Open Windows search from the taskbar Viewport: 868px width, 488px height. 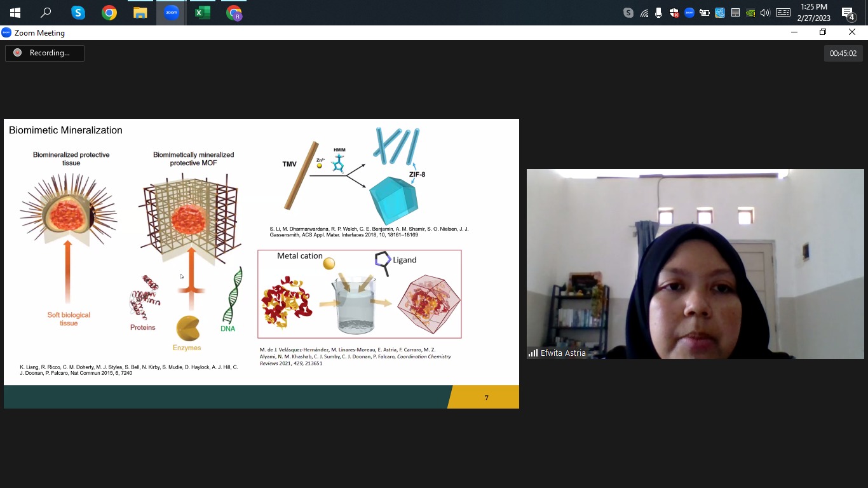coord(46,13)
